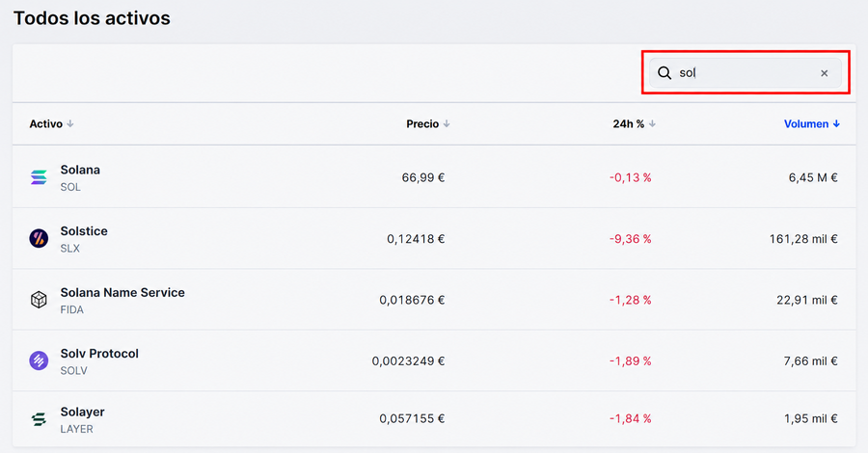Open the Solana Name Service asset name
This screenshot has width=868, height=453.
click(x=122, y=293)
